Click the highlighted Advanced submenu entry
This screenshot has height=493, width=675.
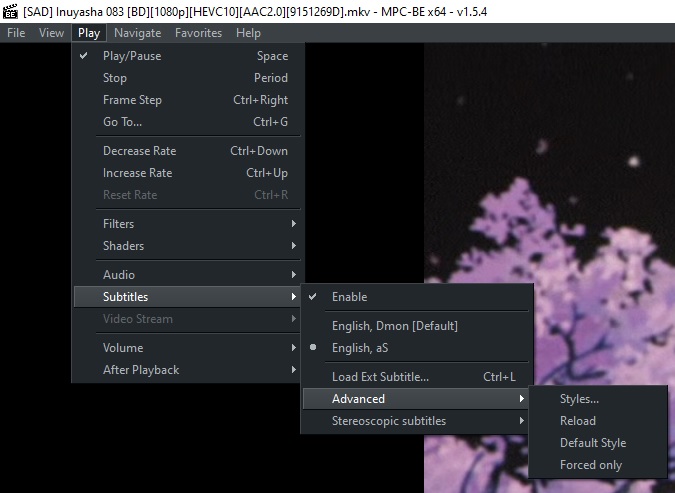coord(417,399)
